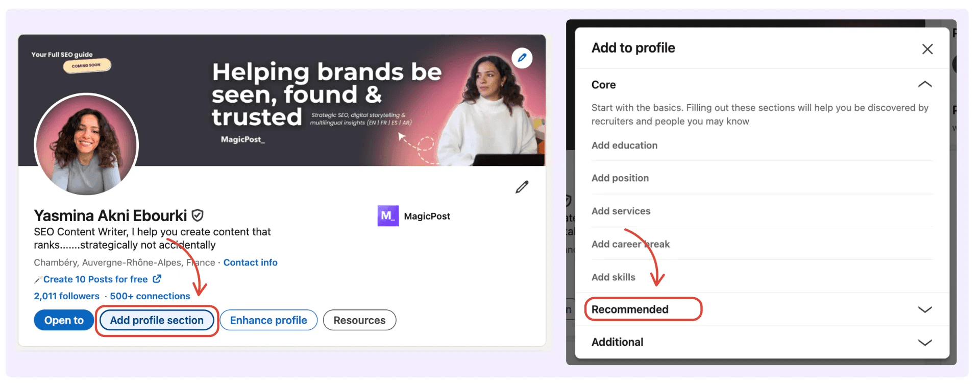980x385 pixels.
Task: Choose Add career break option
Action: pos(630,244)
